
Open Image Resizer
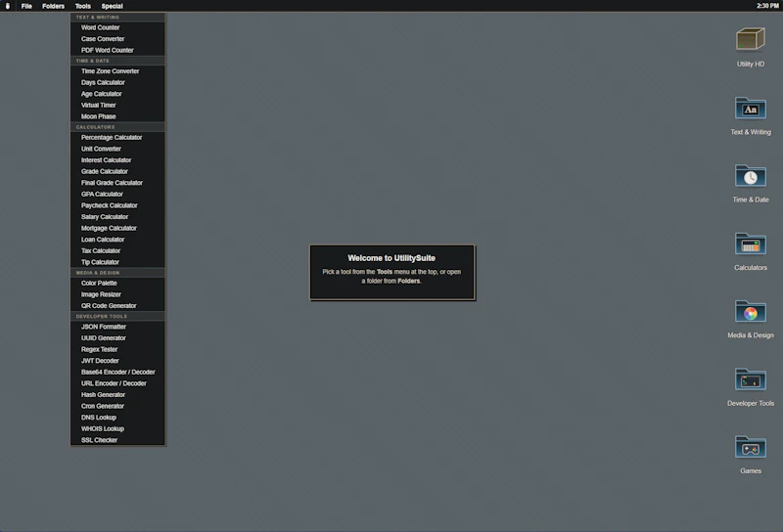pyautogui.click(x=117, y=294)
